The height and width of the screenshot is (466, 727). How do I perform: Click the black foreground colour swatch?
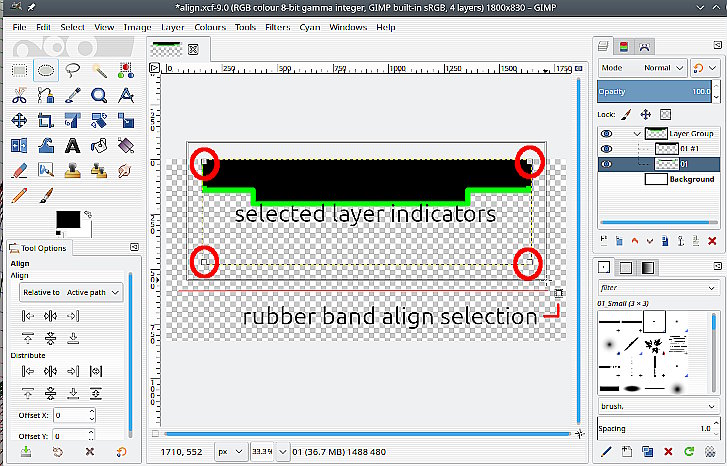click(68, 220)
